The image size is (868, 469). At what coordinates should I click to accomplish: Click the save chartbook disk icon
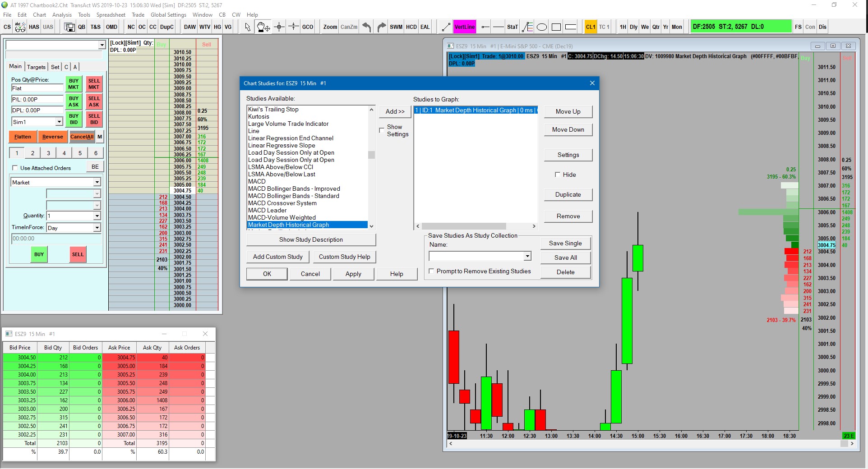[x=69, y=27]
